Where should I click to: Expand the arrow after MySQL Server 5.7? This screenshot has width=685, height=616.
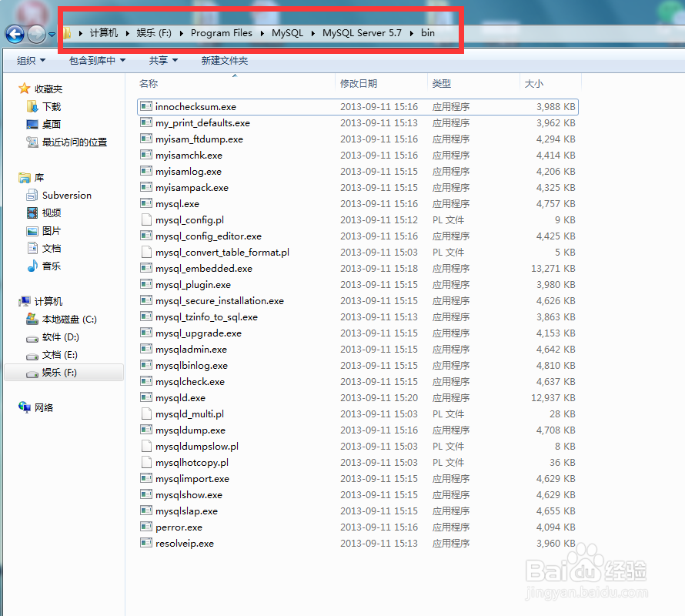click(x=412, y=33)
